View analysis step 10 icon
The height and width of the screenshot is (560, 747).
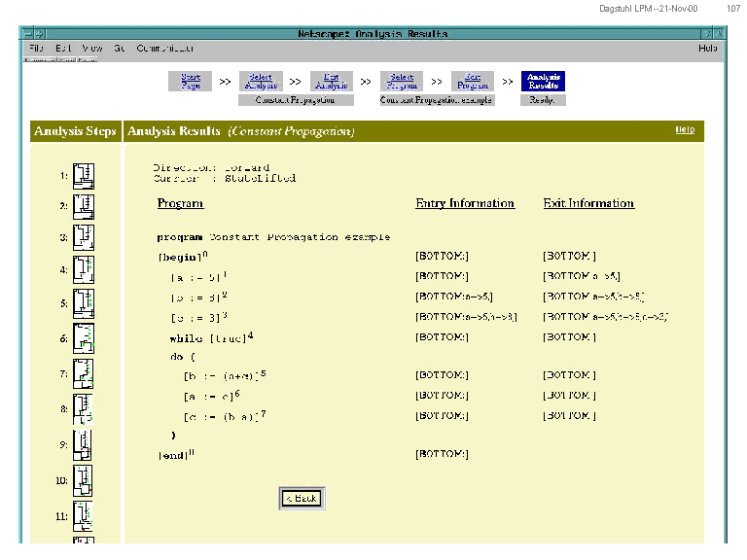(x=84, y=480)
